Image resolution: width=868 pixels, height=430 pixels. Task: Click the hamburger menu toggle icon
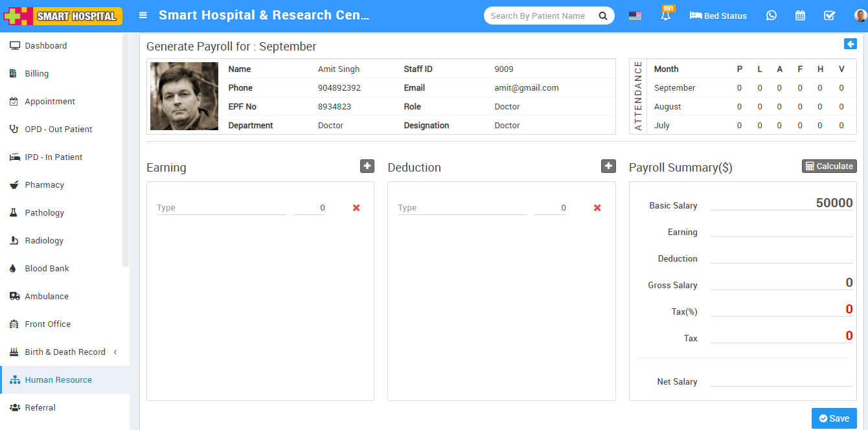click(x=143, y=16)
